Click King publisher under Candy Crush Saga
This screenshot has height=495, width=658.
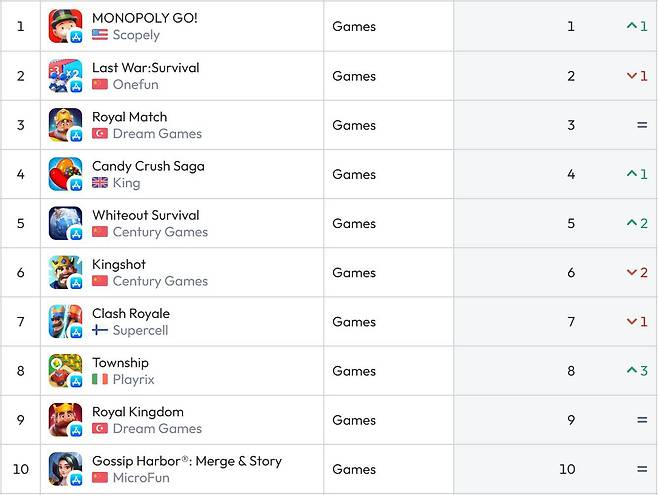pos(126,183)
